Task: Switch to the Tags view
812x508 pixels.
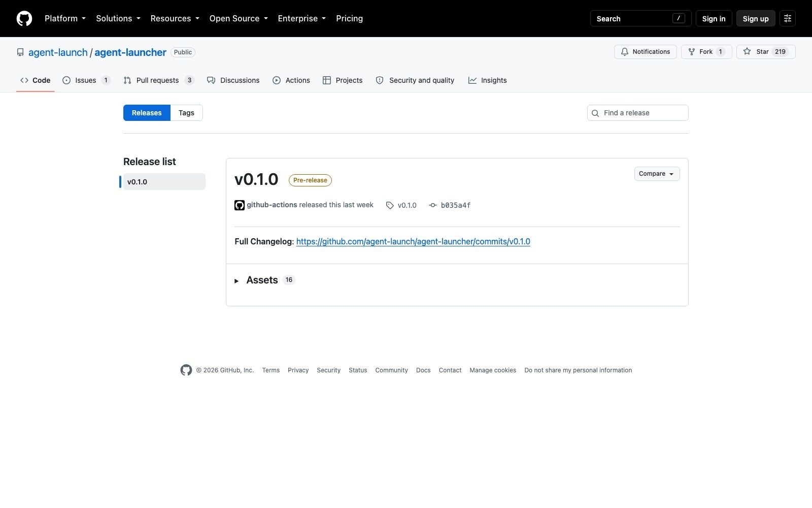Action: tap(186, 113)
